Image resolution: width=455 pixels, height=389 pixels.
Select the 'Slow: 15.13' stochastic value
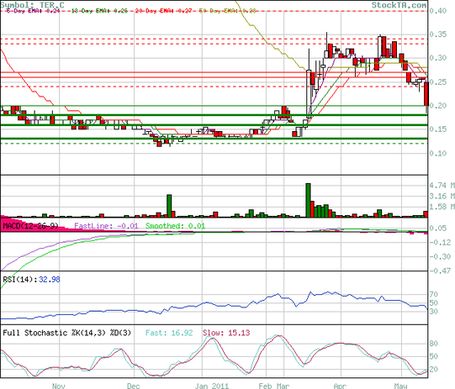point(226,333)
